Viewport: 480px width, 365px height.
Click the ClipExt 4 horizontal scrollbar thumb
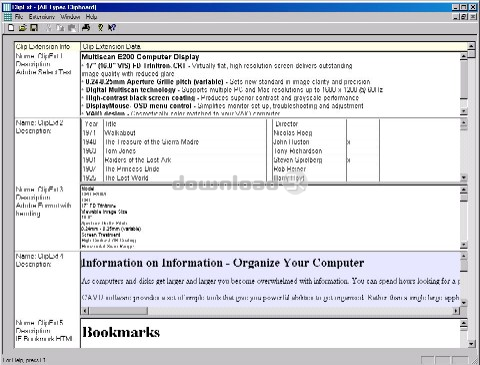tap(118, 311)
